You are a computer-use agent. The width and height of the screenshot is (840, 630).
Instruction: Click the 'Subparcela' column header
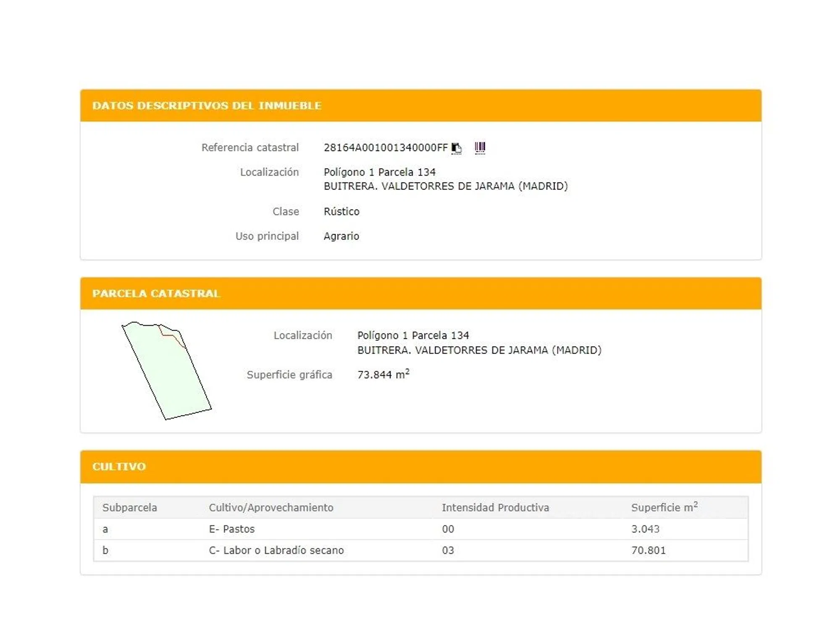[x=129, y=507]
